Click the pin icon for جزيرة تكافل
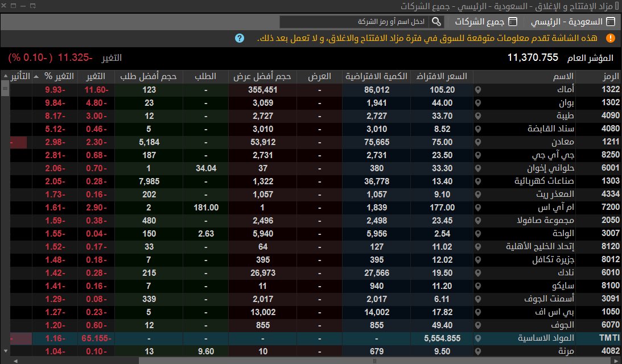This screenshot has width=622, height=364. 478,260
